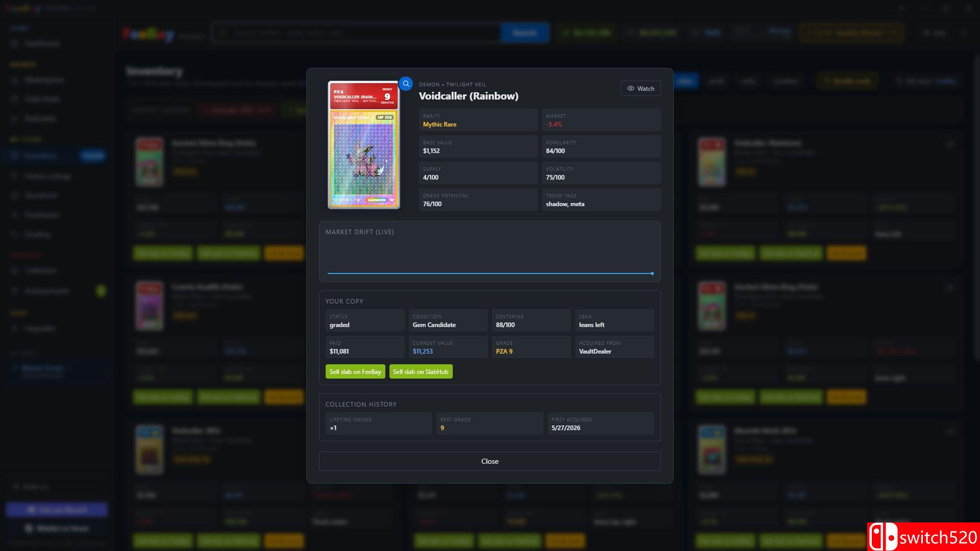Click the "-5.4%" market change value

pyautogui.click(x=554, y=124)
